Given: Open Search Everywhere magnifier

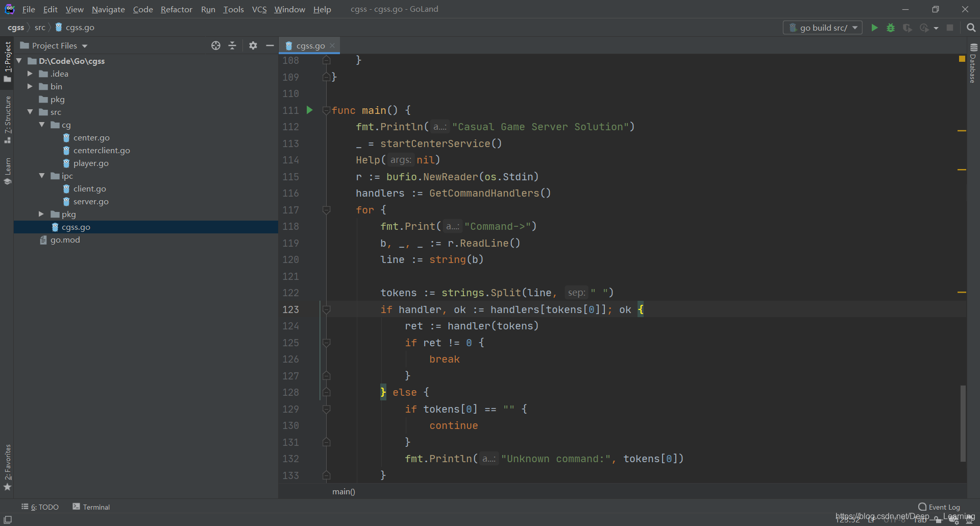Looking at the screenshot, I should (971, 28).
